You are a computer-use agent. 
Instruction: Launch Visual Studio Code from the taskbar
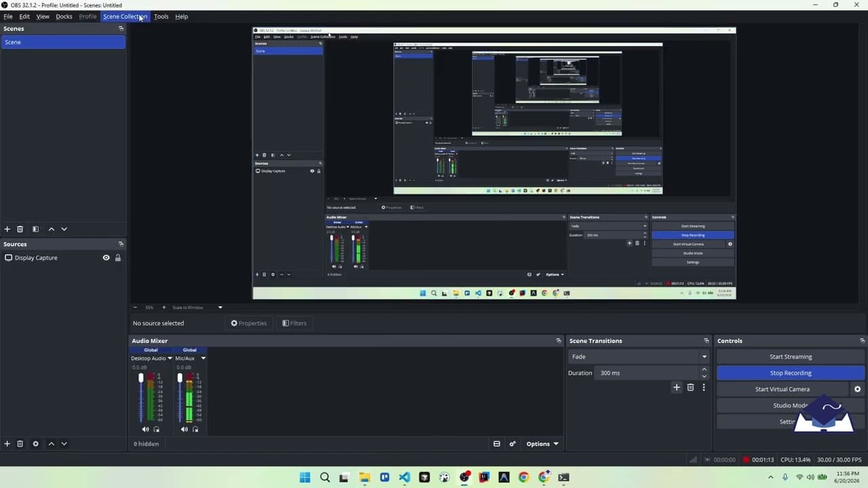pyautogui.click(x=404, y=477)
